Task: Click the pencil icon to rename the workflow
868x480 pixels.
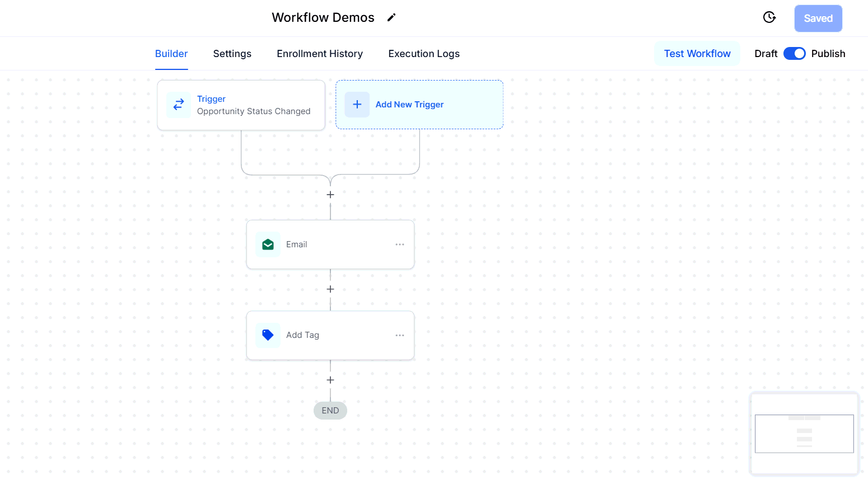Action: [391, 17]
